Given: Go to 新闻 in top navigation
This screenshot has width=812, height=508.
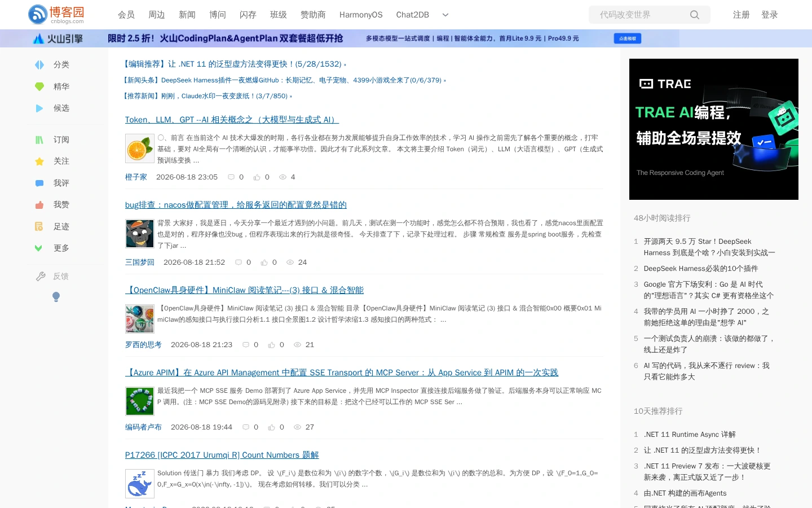Looking at the screenshot, I should coord(187,15).
